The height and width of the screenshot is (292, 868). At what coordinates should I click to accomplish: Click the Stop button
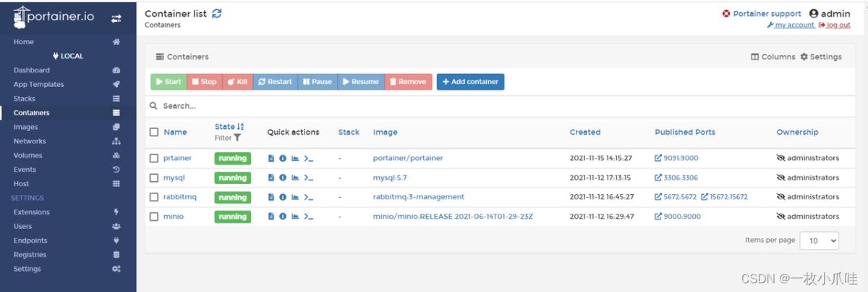tap(205, 82)
